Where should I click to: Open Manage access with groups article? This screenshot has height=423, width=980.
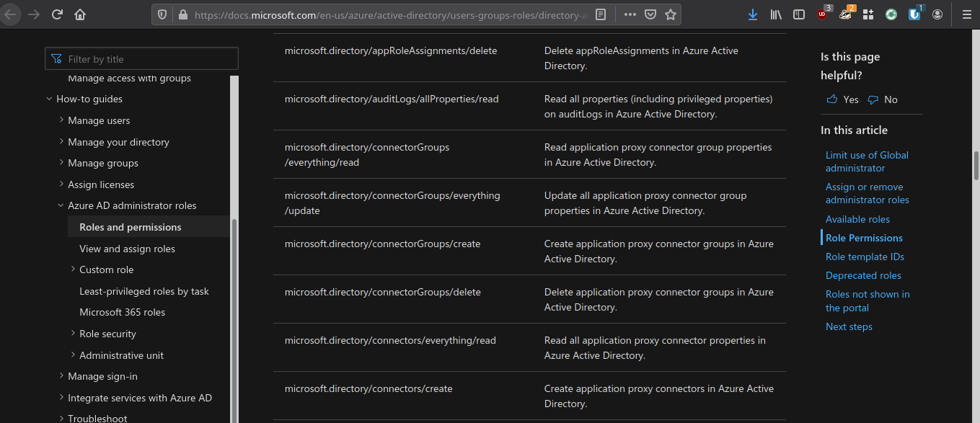129,78
